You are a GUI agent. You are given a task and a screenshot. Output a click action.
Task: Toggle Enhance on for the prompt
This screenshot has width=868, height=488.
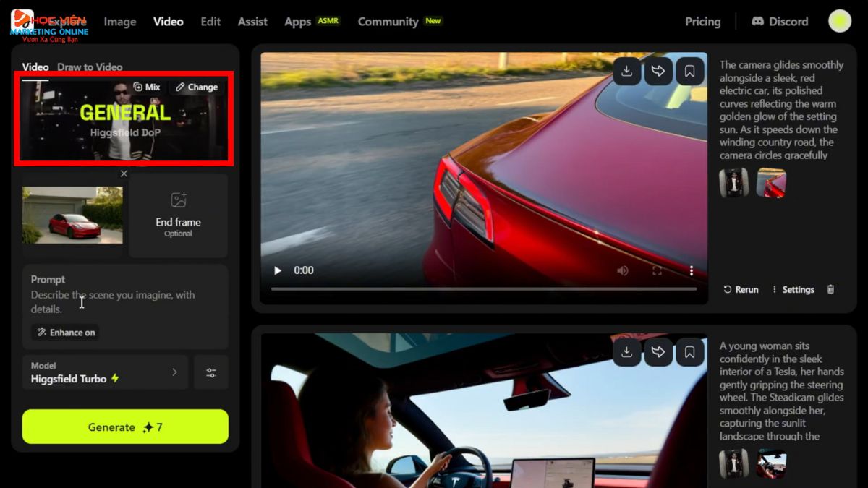64,332
